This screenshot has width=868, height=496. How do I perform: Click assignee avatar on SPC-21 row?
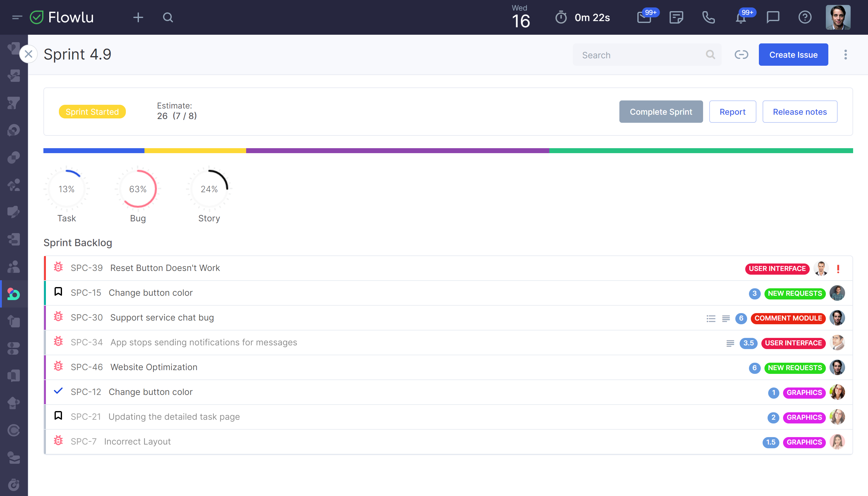point(837,417)
